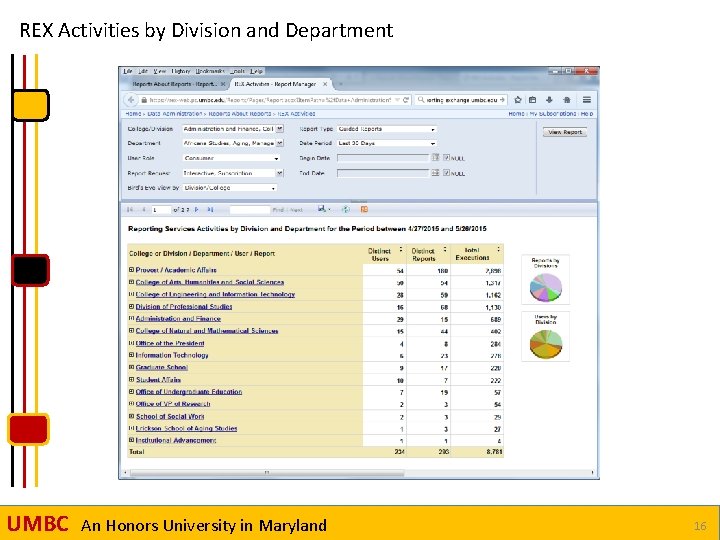Click the browser URL address bar

pos(269,100)
